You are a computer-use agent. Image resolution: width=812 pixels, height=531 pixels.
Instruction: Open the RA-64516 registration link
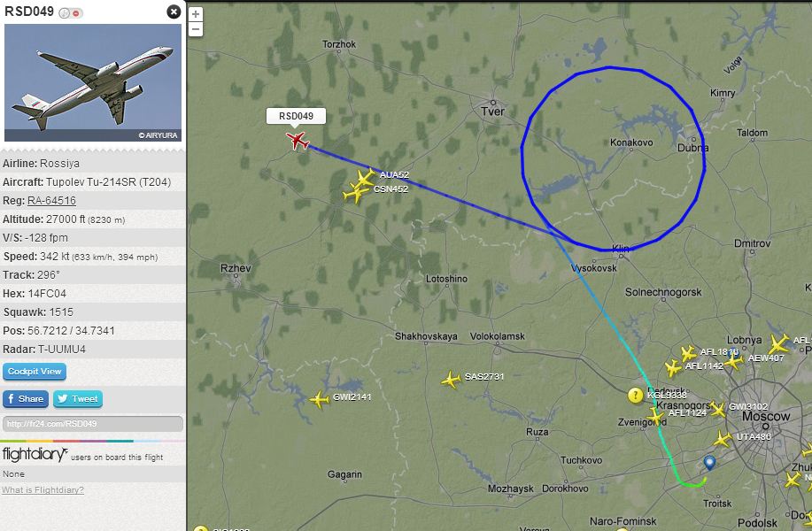(51, 200)
